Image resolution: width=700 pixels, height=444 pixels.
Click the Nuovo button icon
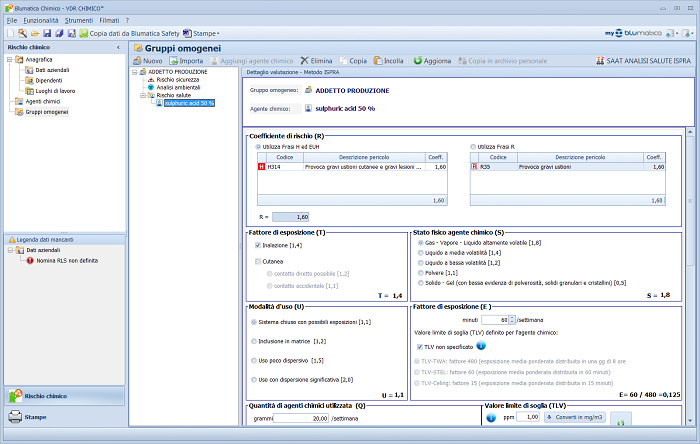137,61
